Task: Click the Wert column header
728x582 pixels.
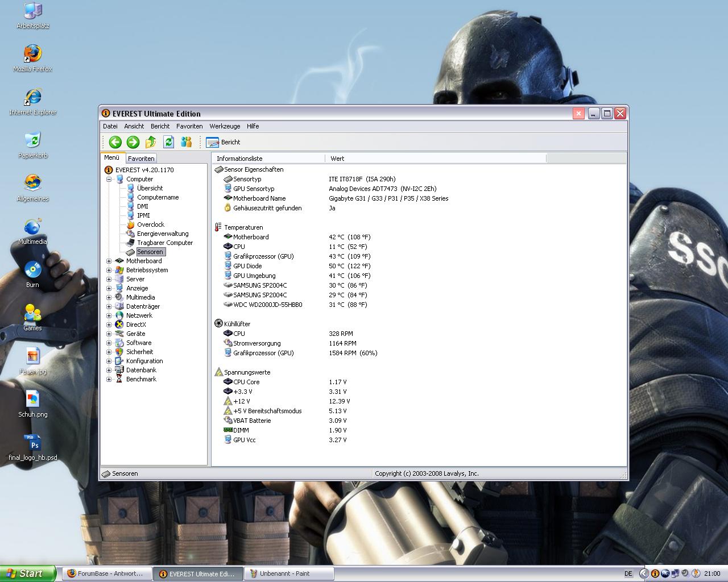Action: (436, 159)
